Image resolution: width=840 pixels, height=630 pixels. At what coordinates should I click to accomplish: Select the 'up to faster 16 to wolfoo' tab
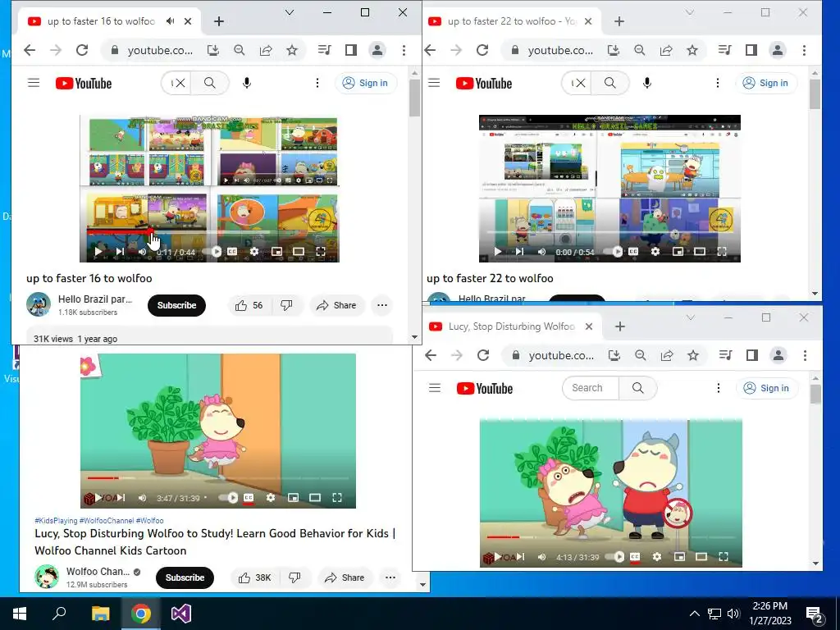pos(102,21)
